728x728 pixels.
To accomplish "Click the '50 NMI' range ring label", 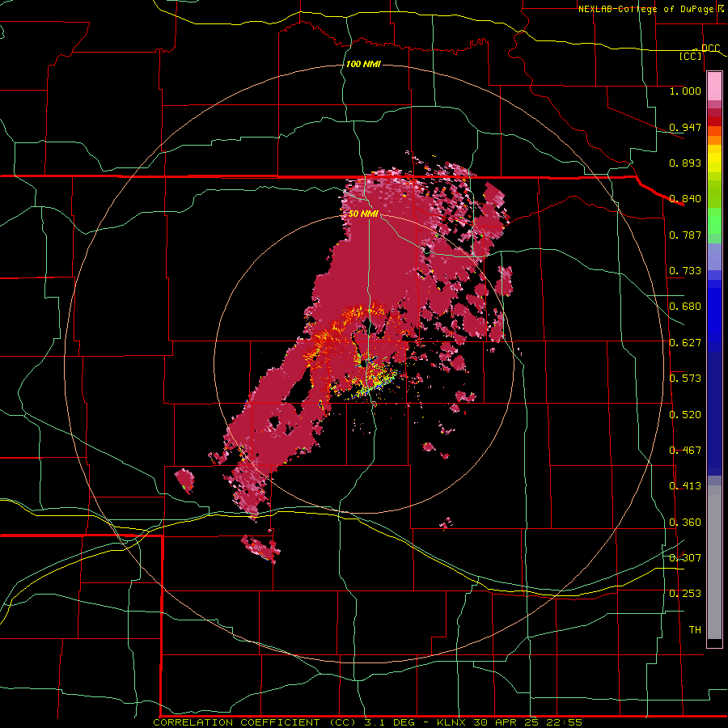I will 363,214.
